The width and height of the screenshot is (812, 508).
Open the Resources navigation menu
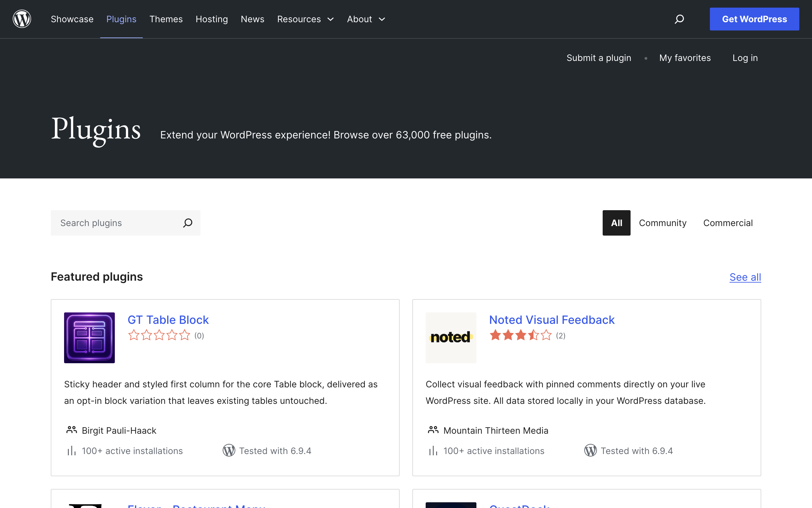(299, 19)
